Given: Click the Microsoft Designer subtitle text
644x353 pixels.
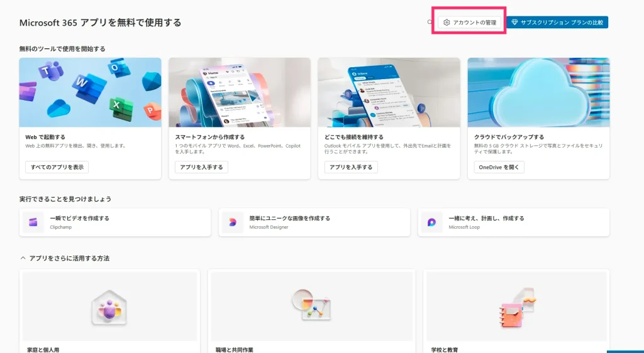Looking at the screenshot, I should click(x=269, y=227).
